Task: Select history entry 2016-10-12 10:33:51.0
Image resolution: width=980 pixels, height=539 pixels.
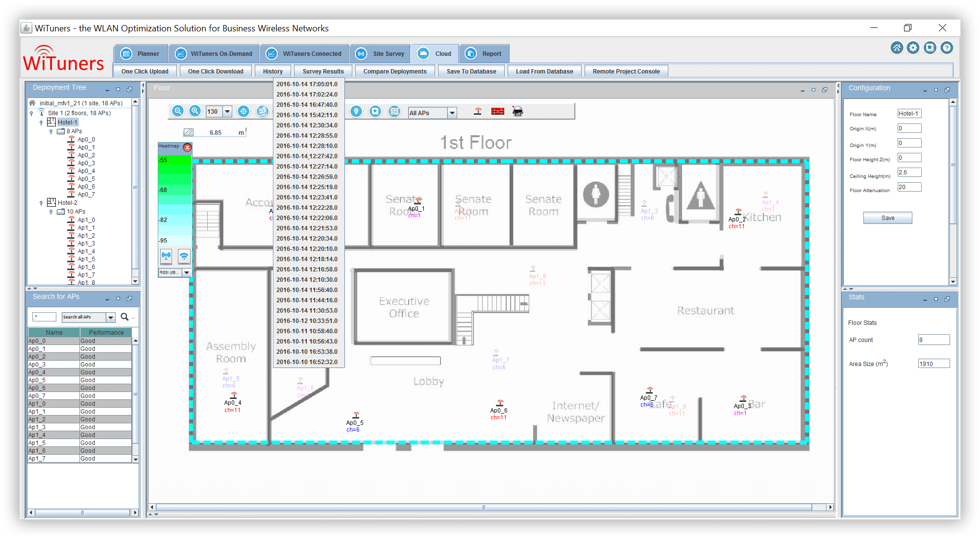Action: (308, 321)
